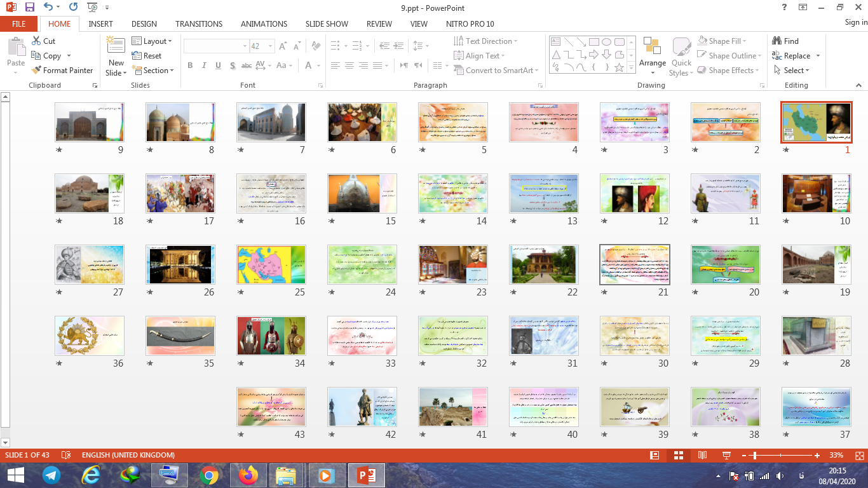Click the Find search icon

(x=776, y=41)
